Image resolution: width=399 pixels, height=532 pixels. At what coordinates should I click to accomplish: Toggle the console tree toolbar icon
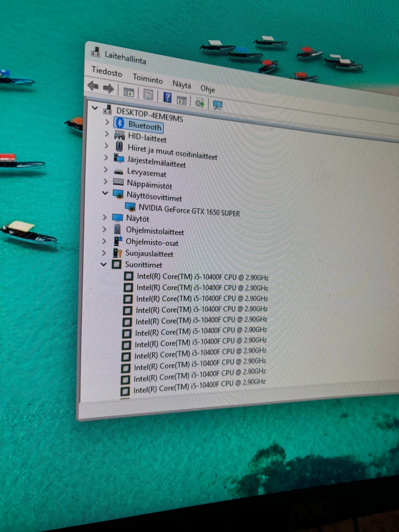coord(128,92)
